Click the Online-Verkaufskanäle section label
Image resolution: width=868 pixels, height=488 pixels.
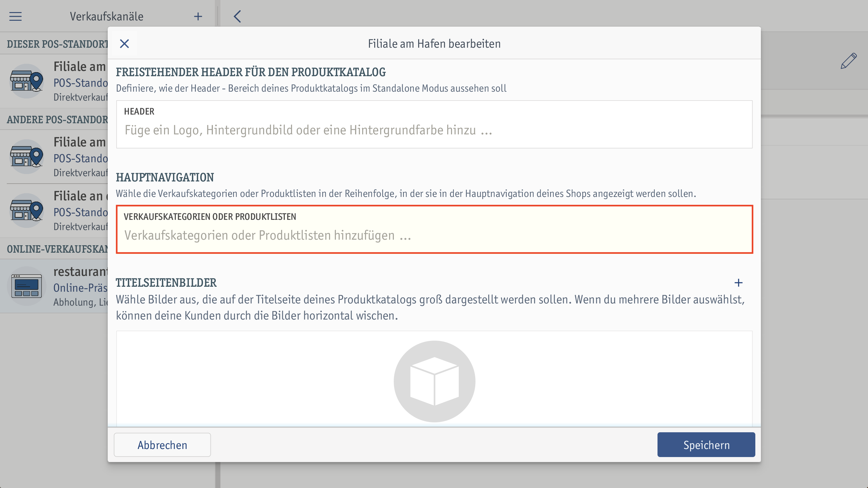[x=57, y=249]
